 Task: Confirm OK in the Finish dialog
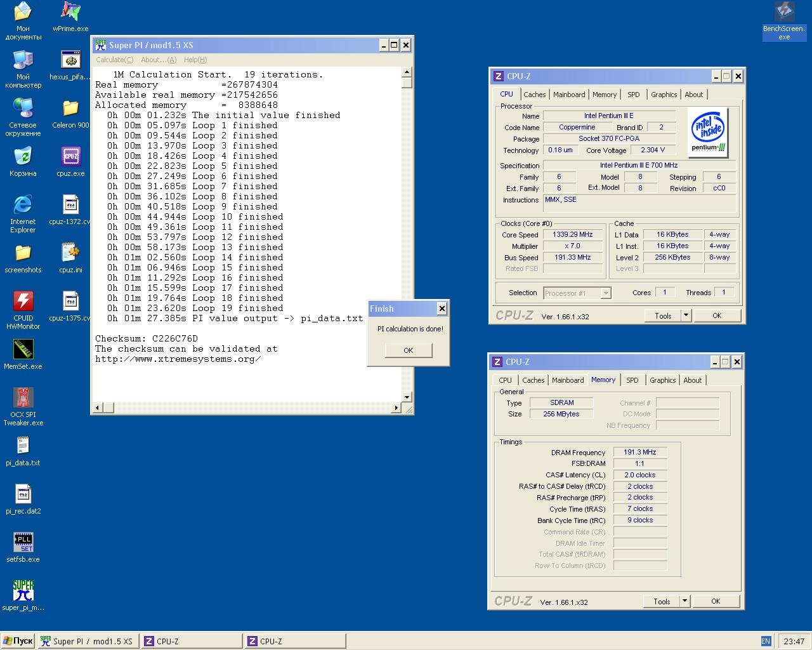click(x=409, y=350)
